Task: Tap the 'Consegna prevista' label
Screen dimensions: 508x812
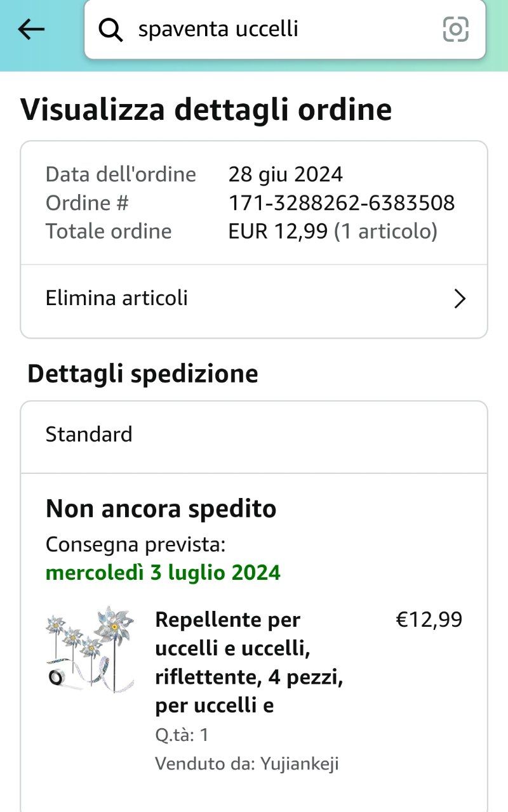Action: [x=136, y=544]
